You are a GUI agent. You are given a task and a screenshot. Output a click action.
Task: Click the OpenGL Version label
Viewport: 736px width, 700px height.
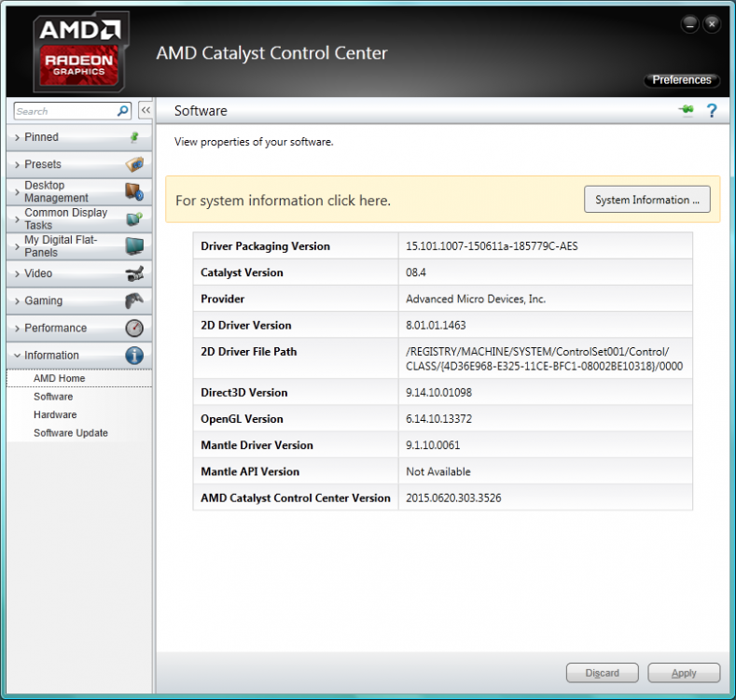click(x=242, y=418)
